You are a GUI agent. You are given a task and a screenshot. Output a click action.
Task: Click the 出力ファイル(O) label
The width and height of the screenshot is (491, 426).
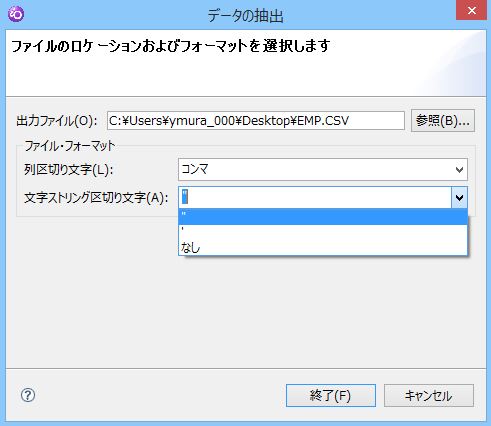pos(57,121)
